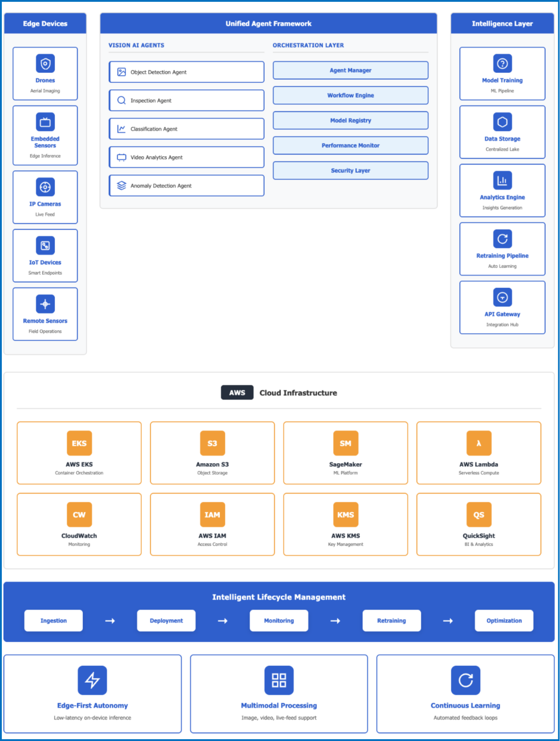This screenshot has height=741, width=560.
Task: Open the Workflow Engine button
Action: pyautogui.click(x=350, y=95)
